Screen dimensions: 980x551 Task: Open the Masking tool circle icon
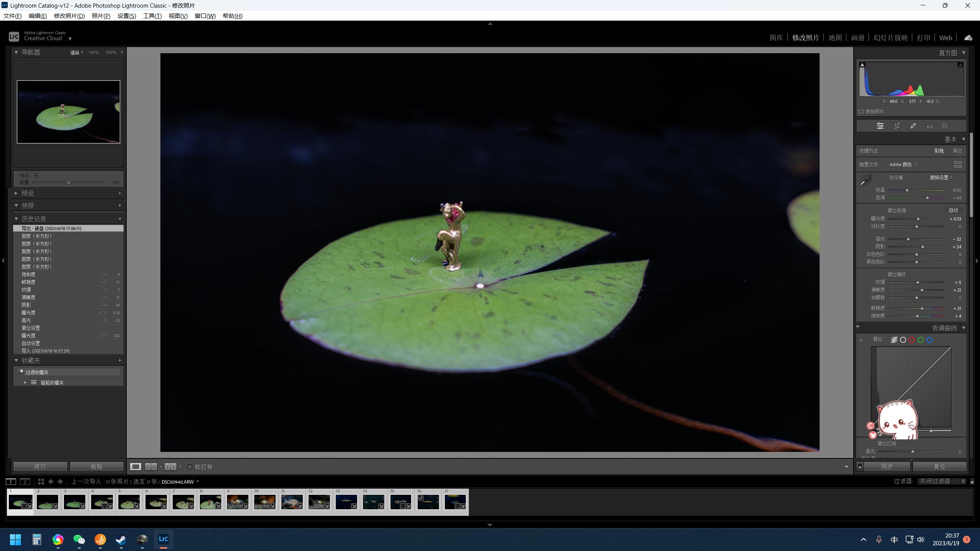pos(944,126)
